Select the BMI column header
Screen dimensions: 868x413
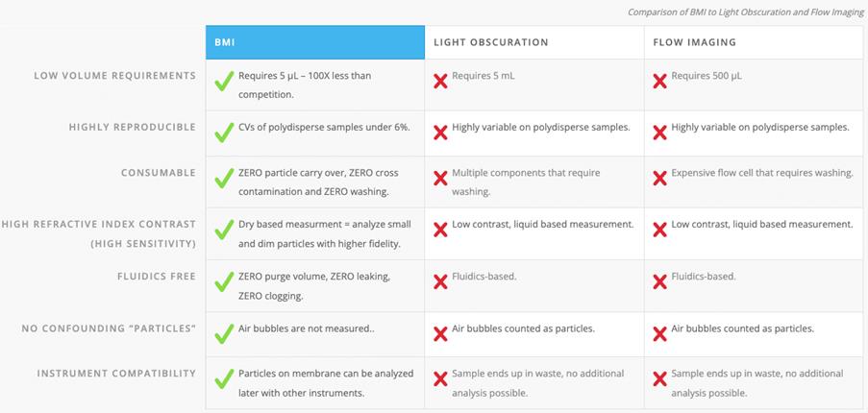coord(315,42)
